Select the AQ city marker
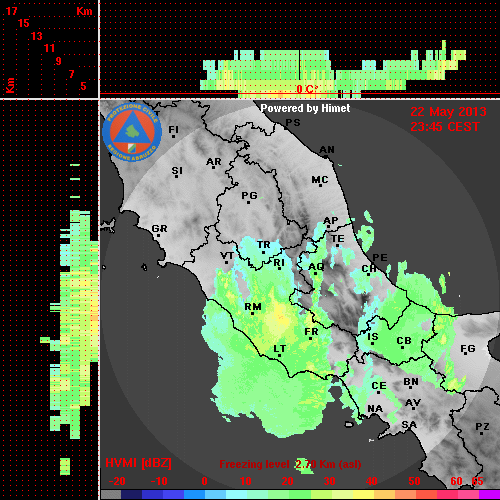 pyautogui.click(x=316, y=273)
